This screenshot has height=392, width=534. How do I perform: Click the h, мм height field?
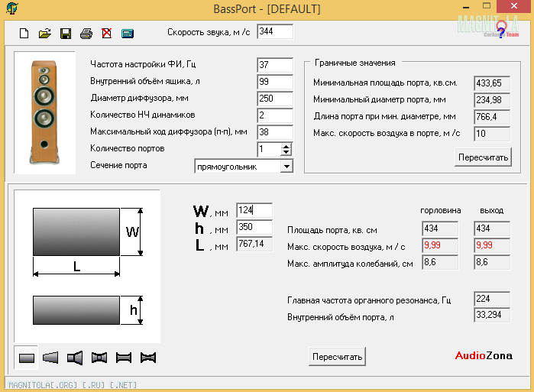254,227
